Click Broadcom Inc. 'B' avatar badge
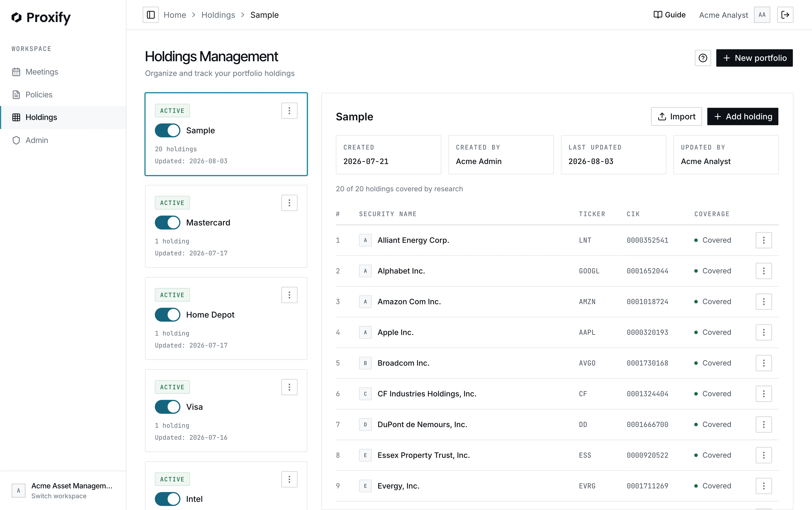 pyautogui.click(x=365, y=363)
